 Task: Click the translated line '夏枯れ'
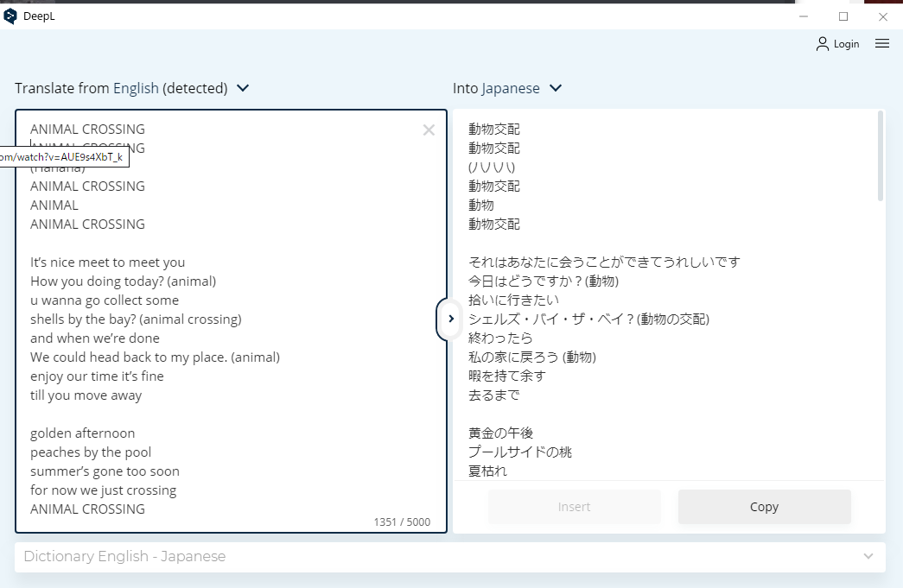487,471
